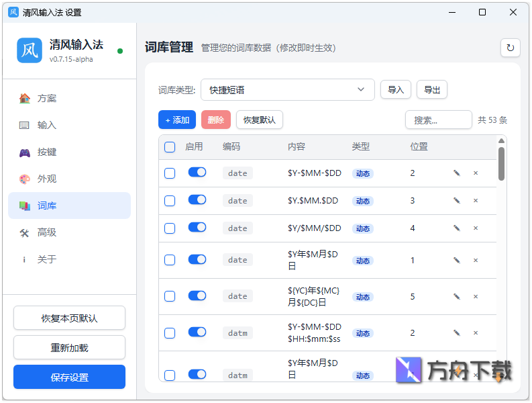Click the refresh icon beside 词库管理 header
Screen dimensions: 532x403
510,48
